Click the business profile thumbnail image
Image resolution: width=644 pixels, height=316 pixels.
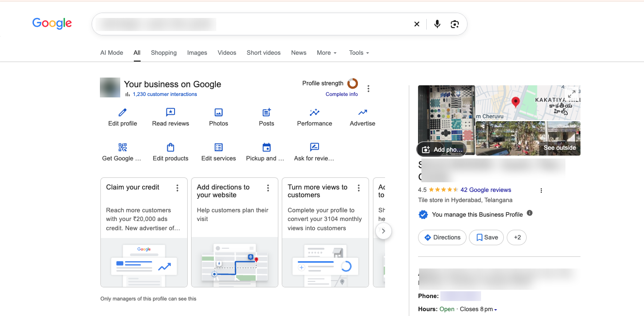[110, 88]
